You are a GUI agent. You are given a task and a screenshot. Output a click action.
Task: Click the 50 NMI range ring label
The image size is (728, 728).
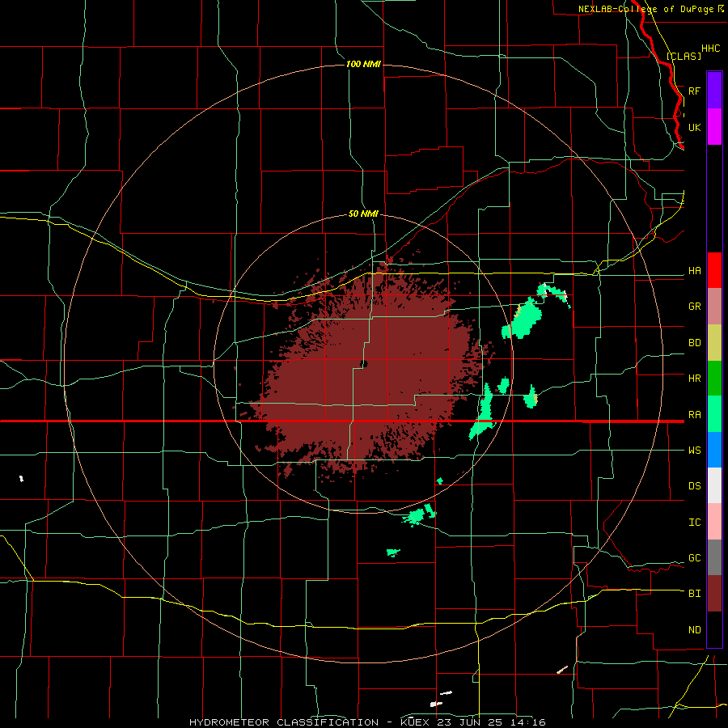[363, 214]
